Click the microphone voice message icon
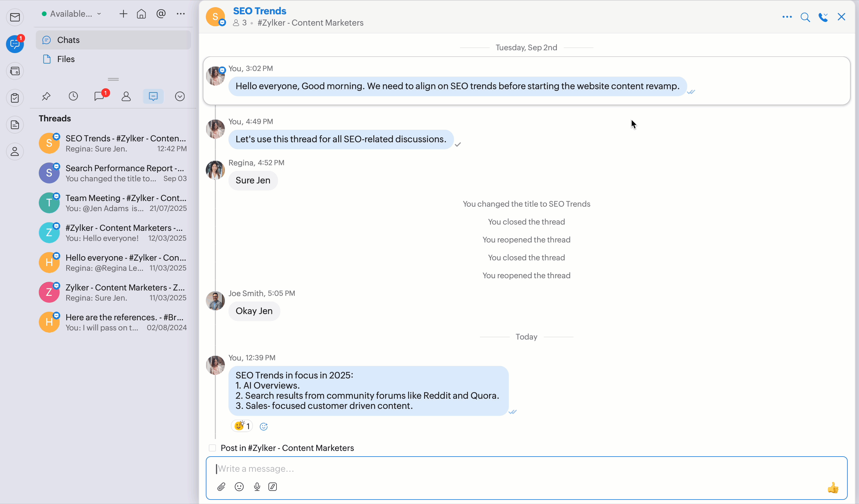Viewport: 859px width, 504px height. [257, 487]
